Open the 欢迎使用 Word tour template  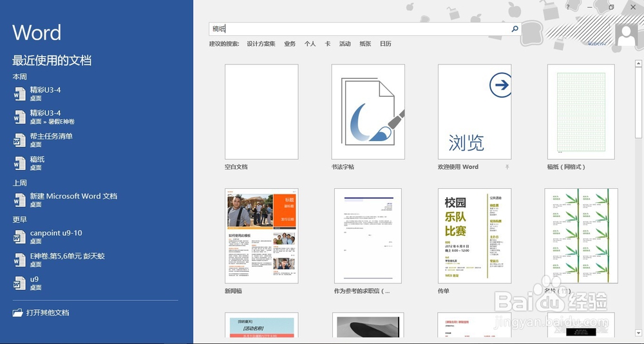475,112
